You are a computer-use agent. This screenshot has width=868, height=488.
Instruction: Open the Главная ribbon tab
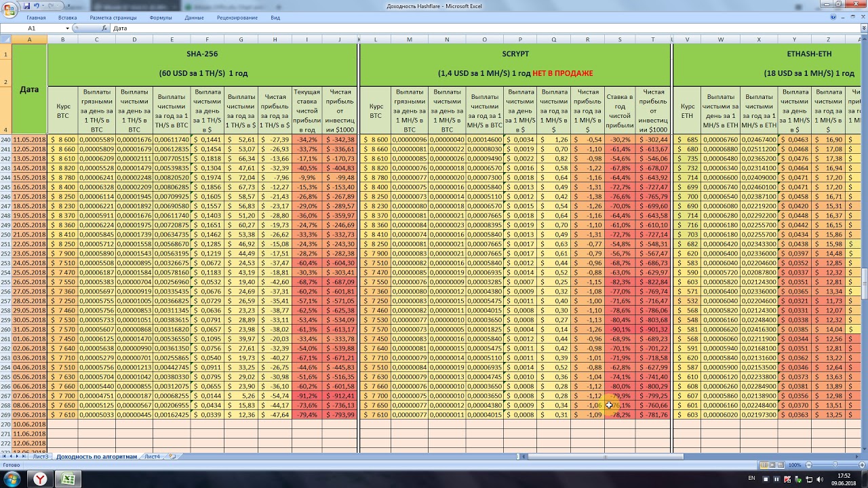point(36,18)
